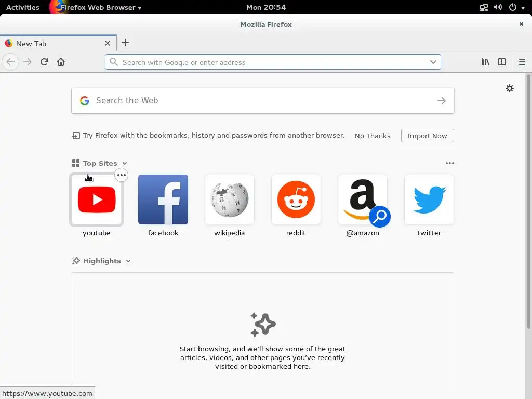532x399 pixels.
Task: Click the Top Sites grid icon
Action: coord(76,164)
